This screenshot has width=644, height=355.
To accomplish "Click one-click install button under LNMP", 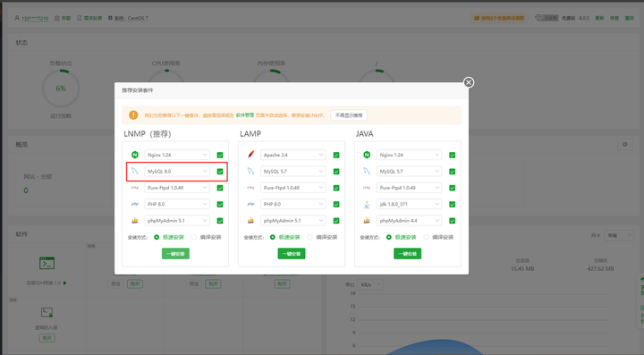I will 175,254.
